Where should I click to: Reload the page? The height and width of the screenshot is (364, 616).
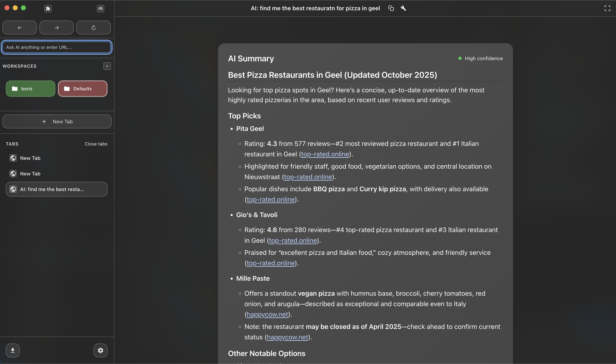93,27
